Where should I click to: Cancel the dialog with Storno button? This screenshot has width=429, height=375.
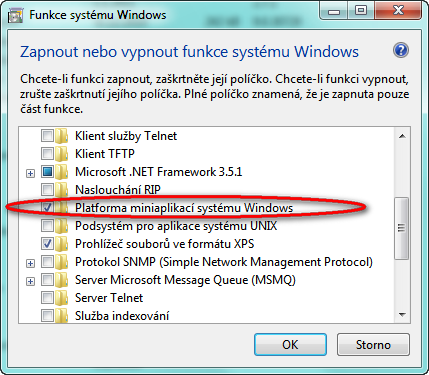(x=373, y=344)
